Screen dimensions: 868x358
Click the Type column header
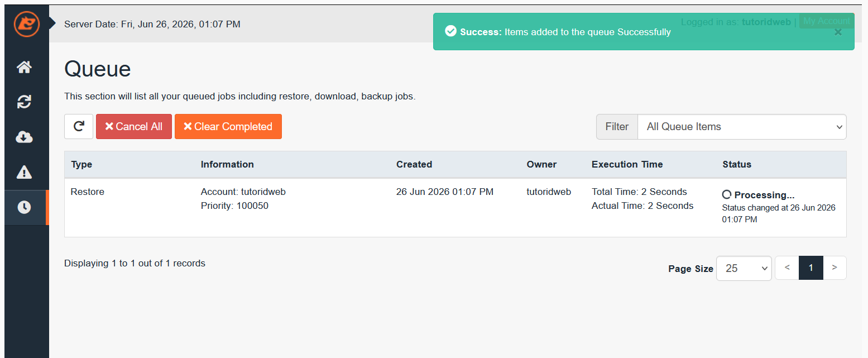point(81,164)
